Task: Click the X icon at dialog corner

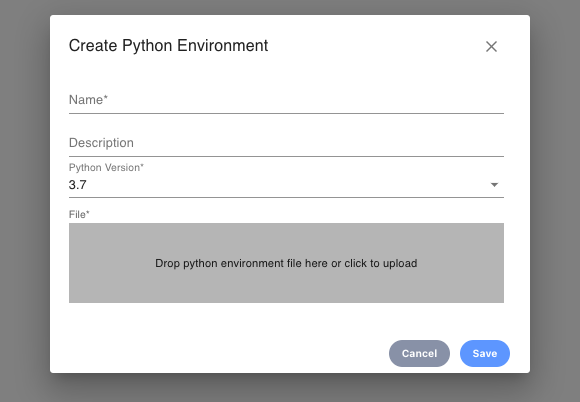Action: point(491,47)
